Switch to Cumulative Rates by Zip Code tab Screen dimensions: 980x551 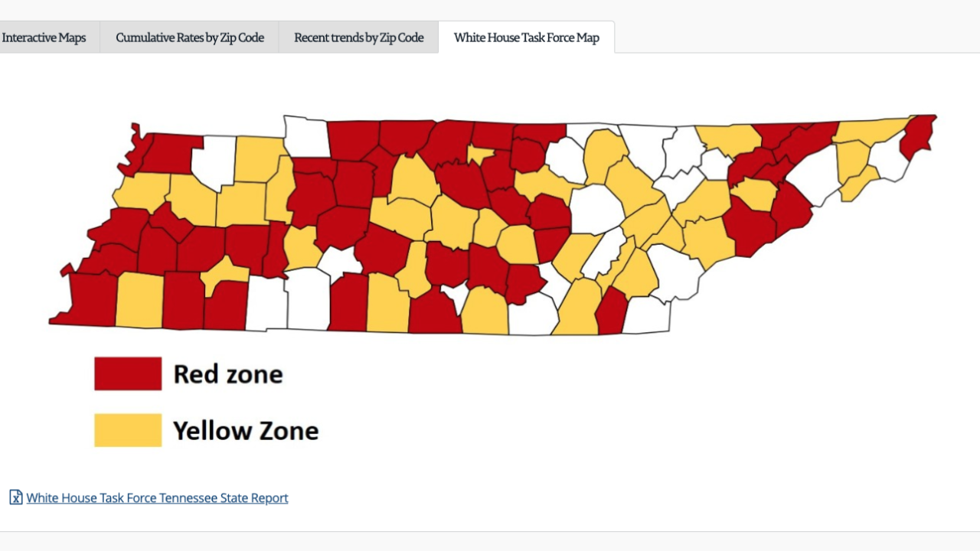(190, 37)
